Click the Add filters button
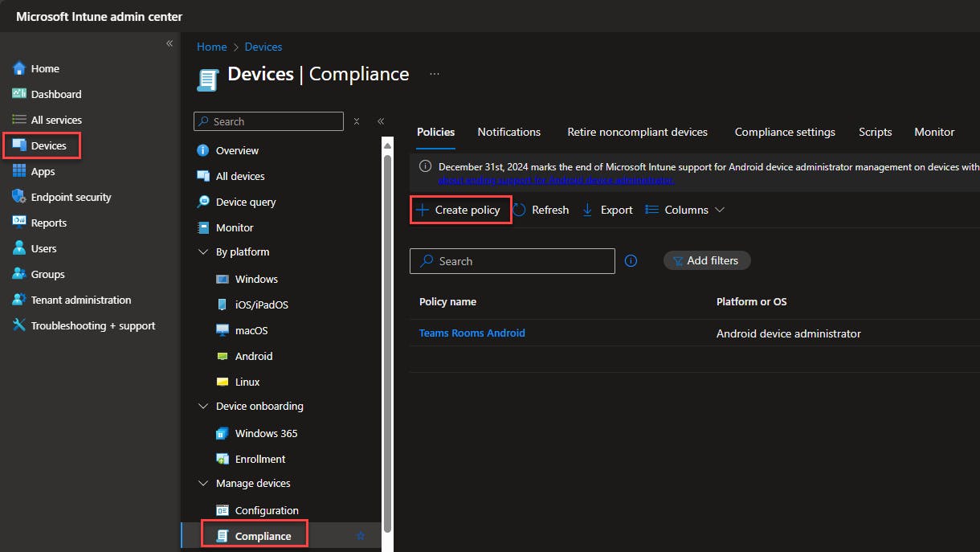The height and width of the screenshot is (552, 980). [706, 260]
